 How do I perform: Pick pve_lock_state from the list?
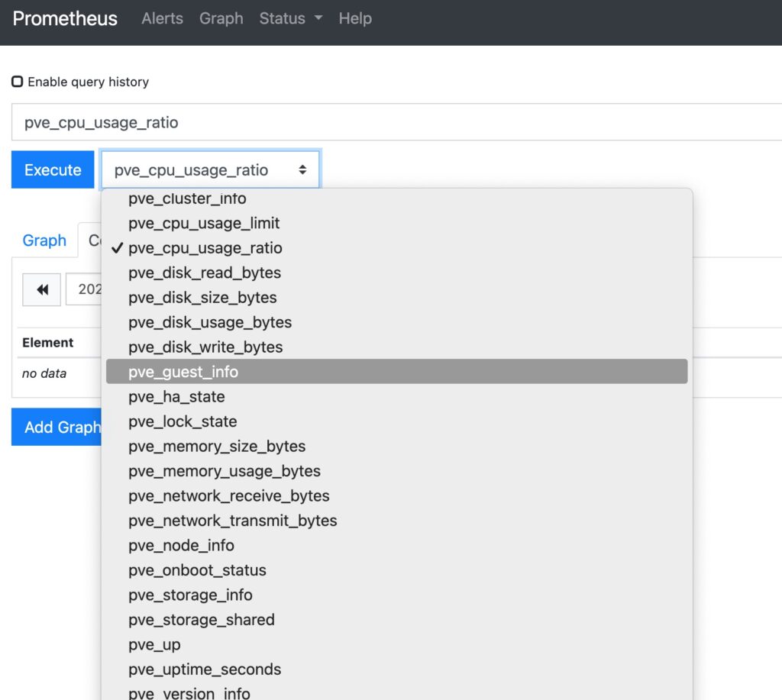pos(397,421)
